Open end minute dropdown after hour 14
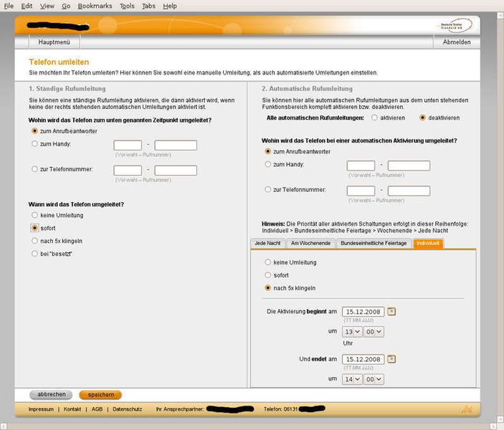Screen dimensions: 504x430 click(374, 379)
